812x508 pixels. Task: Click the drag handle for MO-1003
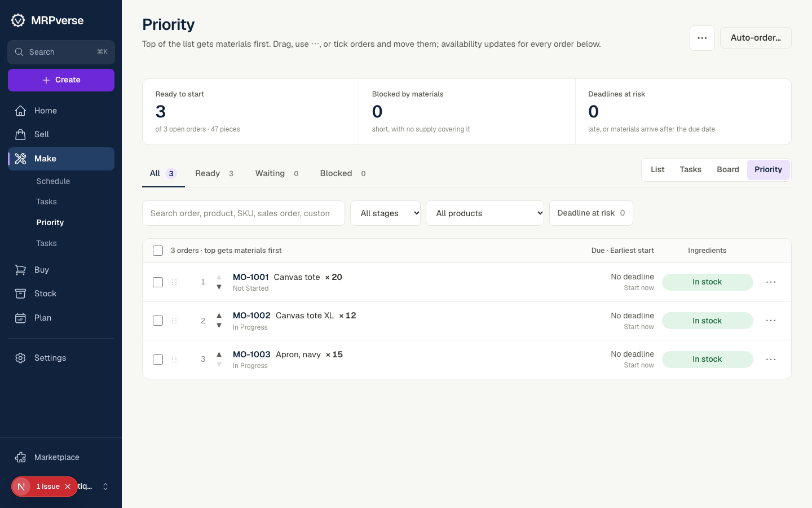pyautogui.click(x=174, y=360)
